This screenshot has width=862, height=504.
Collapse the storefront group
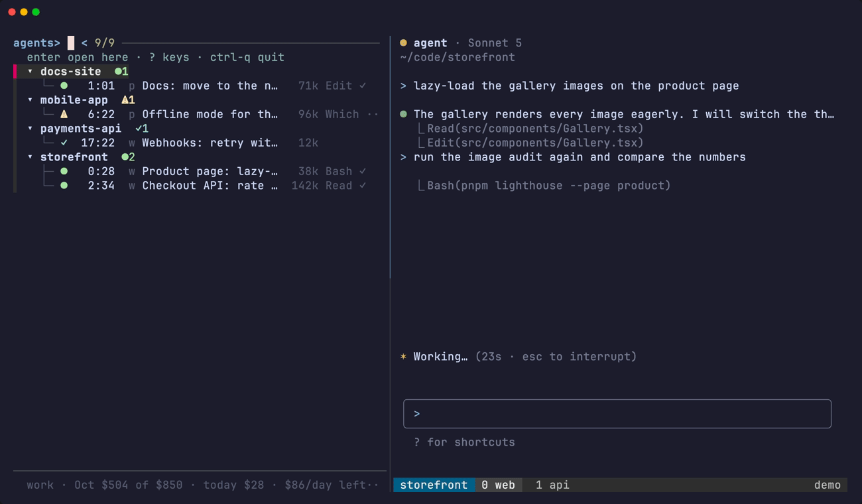(30, 157)
